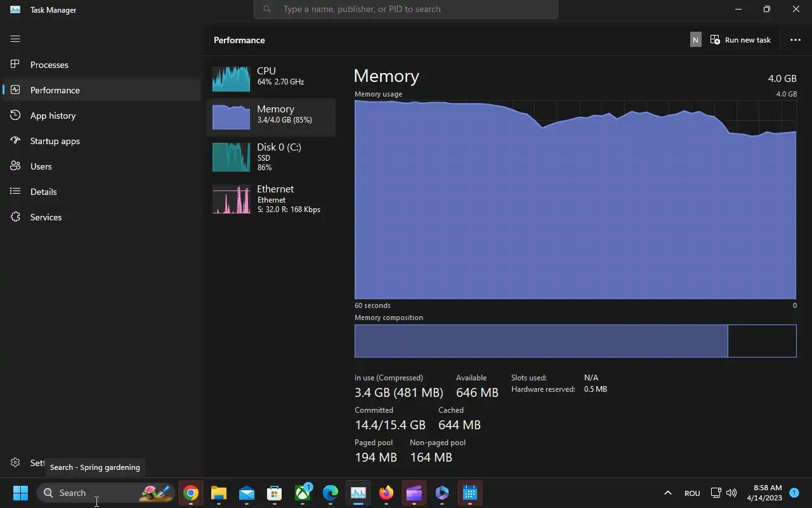Click Task Manager icon in taskbar
The image size is (812, 508).
click(x=358, y=493)
